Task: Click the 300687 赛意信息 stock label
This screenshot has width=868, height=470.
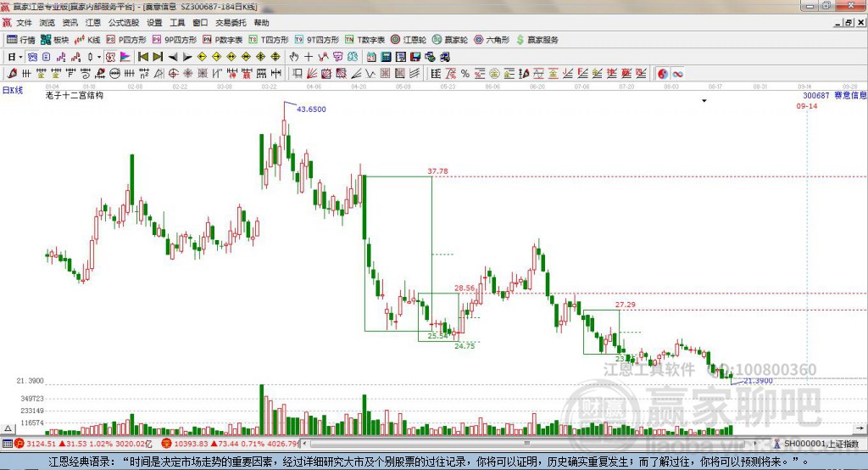Action: click(835, 95)
